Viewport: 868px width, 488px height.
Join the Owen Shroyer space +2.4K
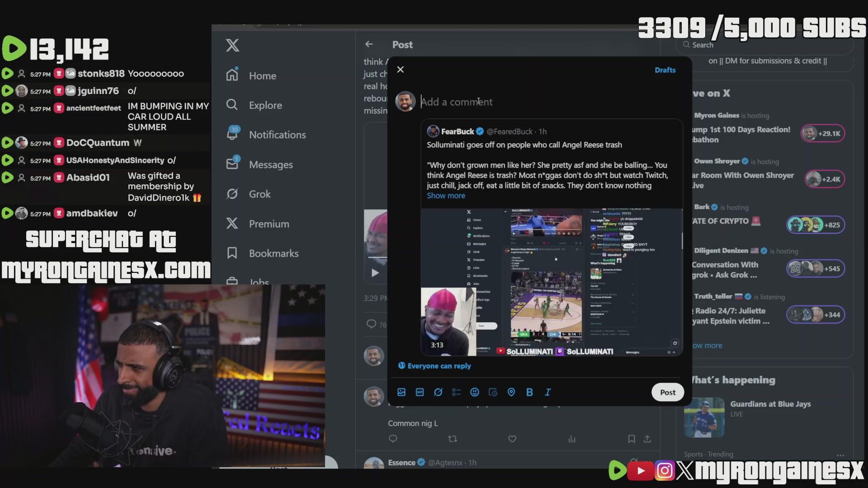click(x=825, y=179)
